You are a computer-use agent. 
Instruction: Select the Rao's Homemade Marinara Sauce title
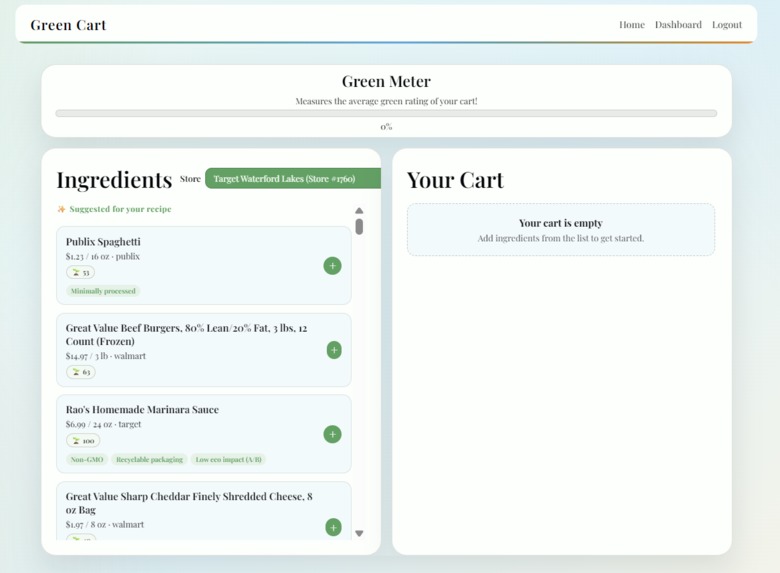click(x=142, y=410)
